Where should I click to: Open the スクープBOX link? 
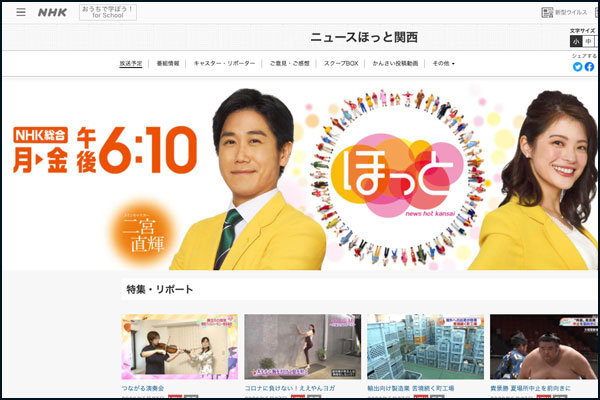(x=342, y=63)
